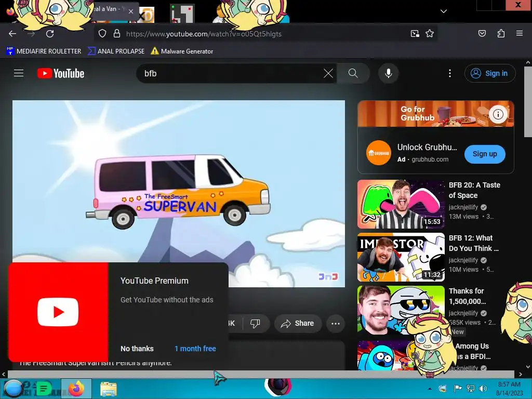Open the Firefox application menu
The height and width of the screenshot is (399, 532).
pyautogui.click(x=519, y=34)
